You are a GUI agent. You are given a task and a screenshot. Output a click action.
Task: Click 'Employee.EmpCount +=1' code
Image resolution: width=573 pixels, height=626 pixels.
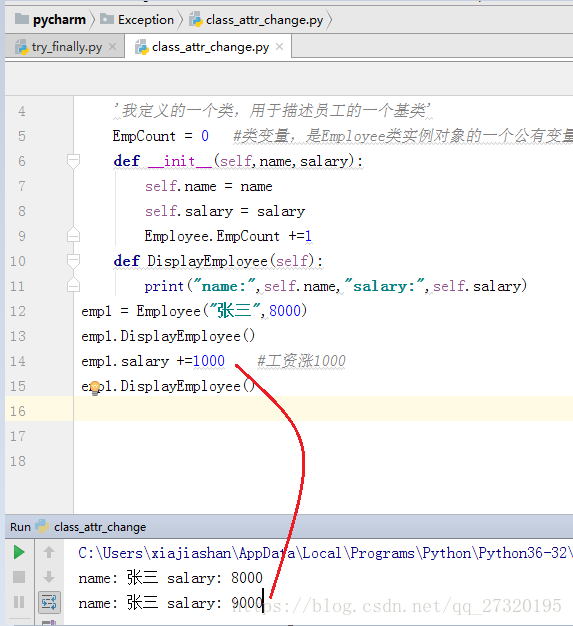click(x=228, y=236)
